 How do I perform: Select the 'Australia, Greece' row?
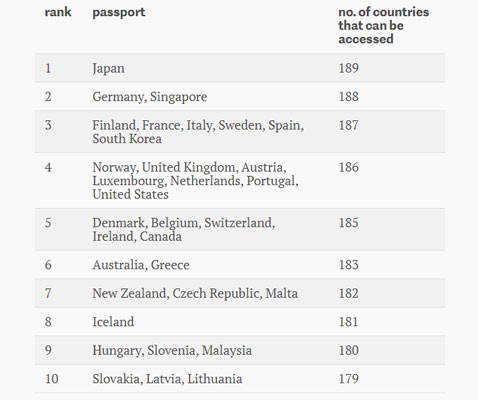(x=240, y=265)
